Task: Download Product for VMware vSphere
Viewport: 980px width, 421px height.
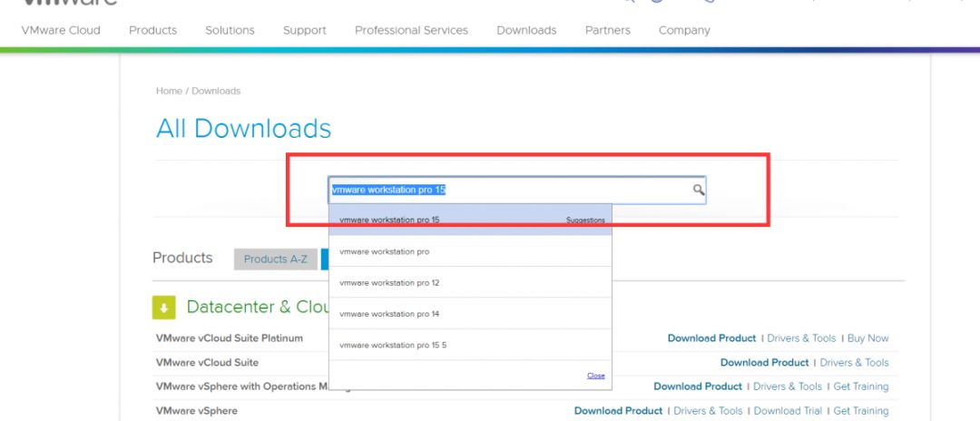Action: 618,410
